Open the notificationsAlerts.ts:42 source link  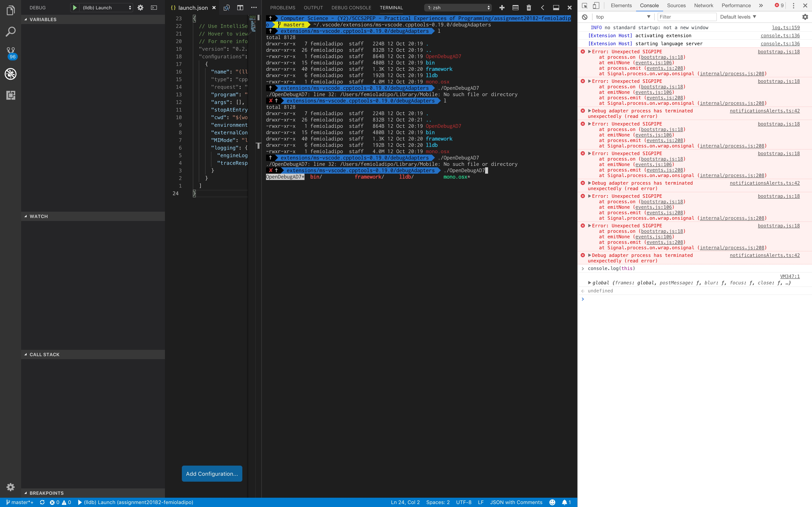click(764, 111)
